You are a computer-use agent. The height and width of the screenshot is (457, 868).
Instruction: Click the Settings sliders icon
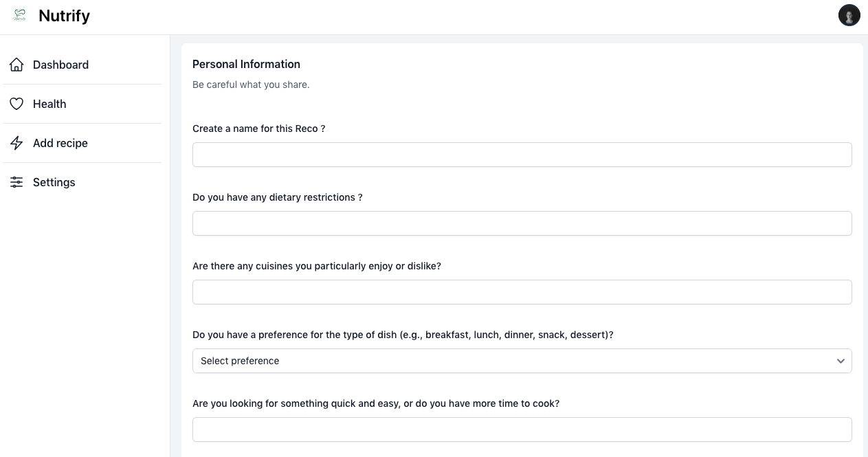pos(16,182)
